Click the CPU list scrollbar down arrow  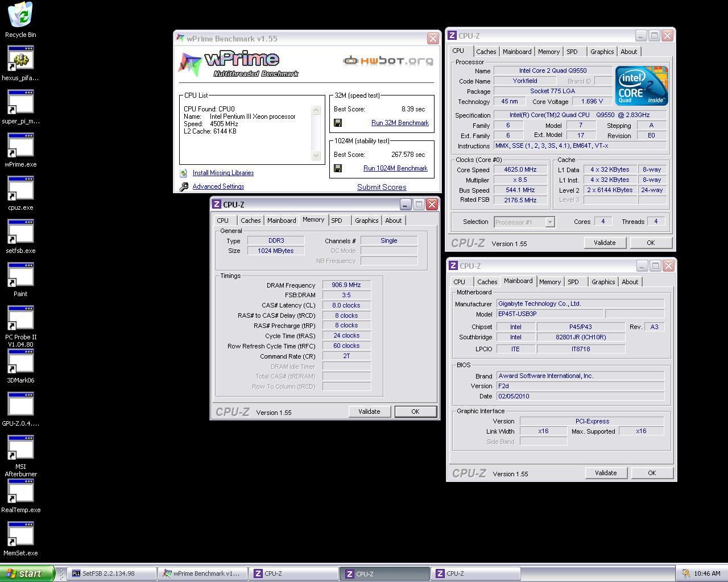point(316,155)
